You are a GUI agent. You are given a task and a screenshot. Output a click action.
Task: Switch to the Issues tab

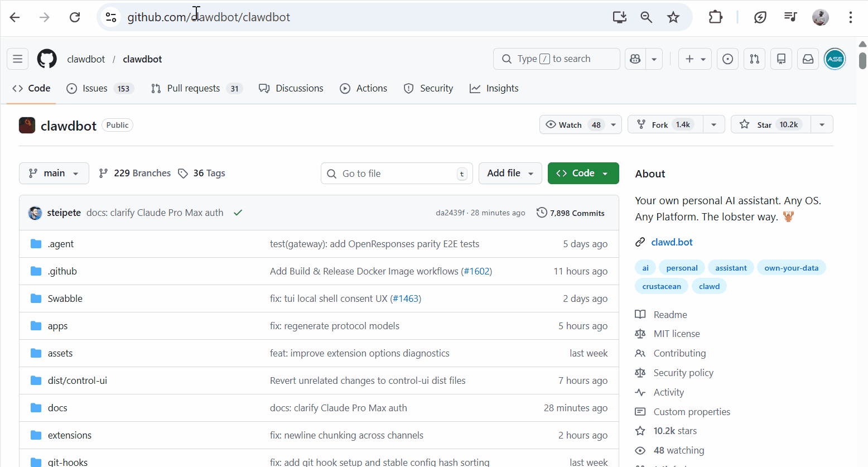point(95,88)
